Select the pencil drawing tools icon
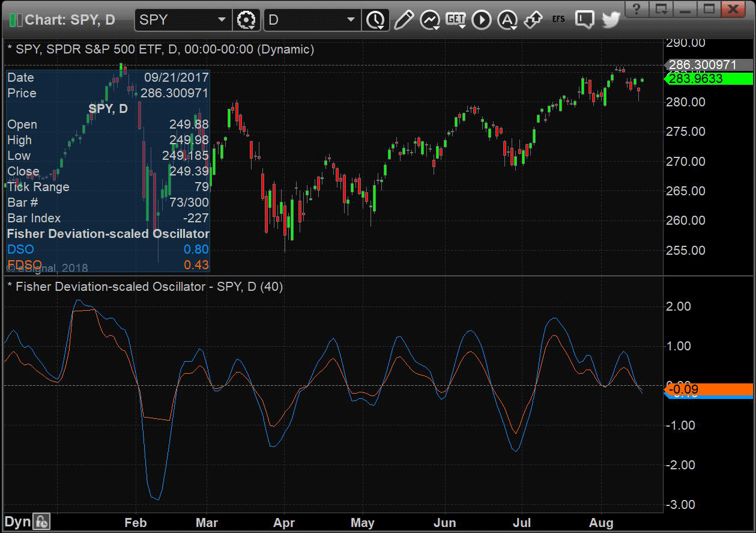 point(404,20)
